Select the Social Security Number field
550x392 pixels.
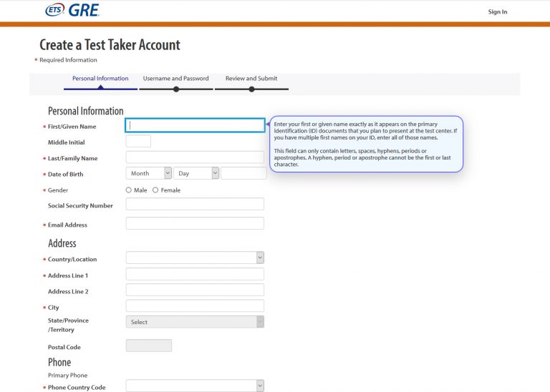point(195,205)
